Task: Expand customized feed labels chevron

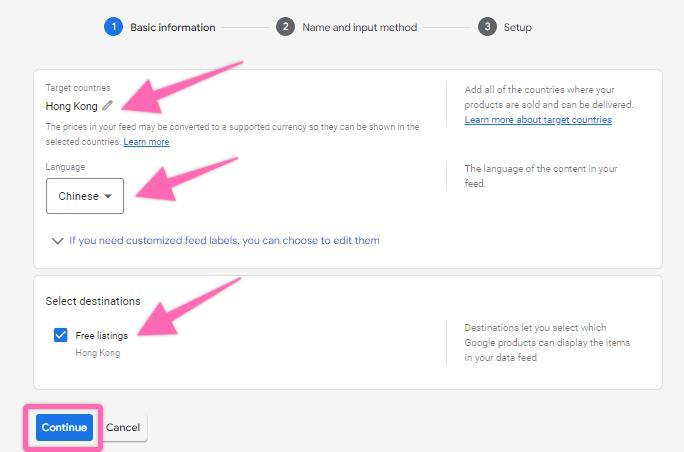Action: click(56, 241)
